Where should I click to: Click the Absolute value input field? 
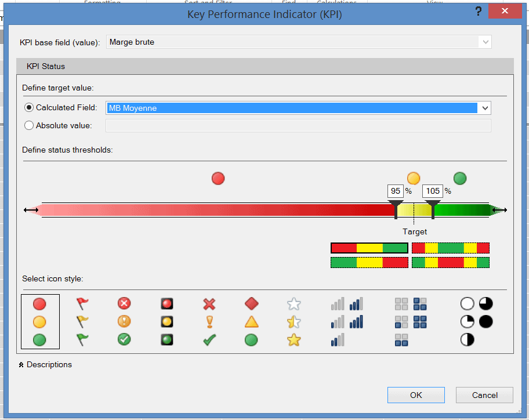pos(298,125)
